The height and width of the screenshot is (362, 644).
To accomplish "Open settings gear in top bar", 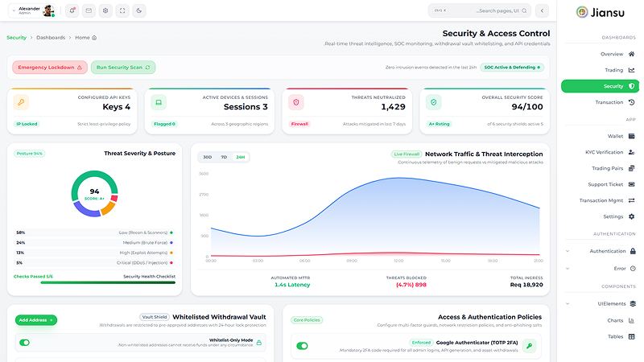I will click(x=105, y=10).
